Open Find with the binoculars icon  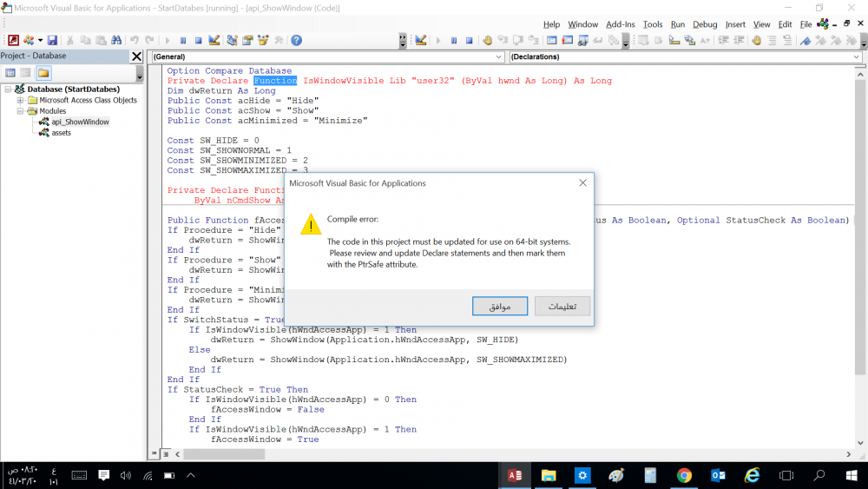tap(116, 41)
